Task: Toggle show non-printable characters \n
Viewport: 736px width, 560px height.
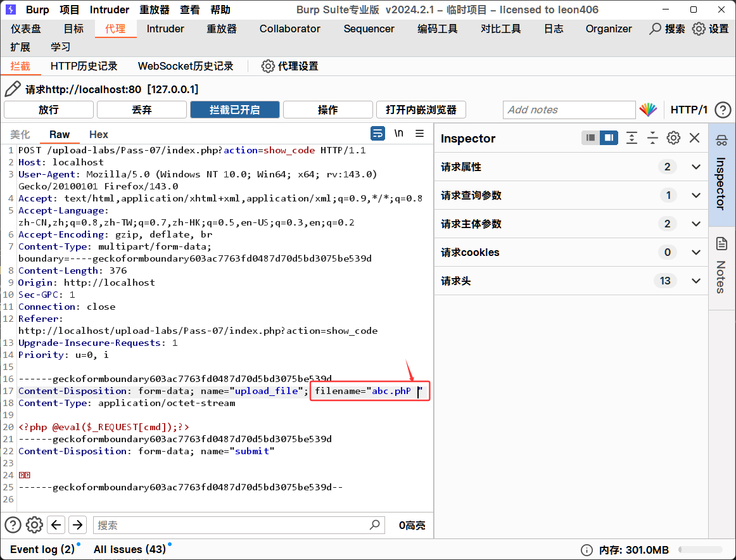Action: click(x=398, y=133)
